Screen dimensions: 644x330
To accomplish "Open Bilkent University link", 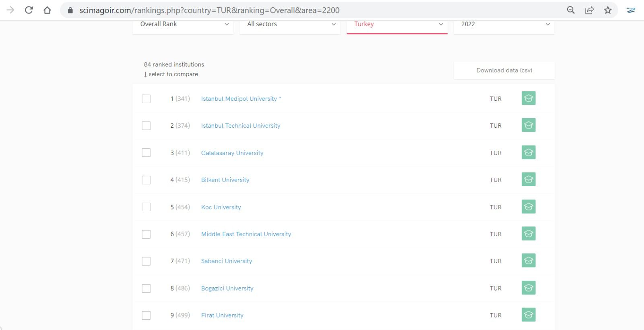I will [225, 180].
